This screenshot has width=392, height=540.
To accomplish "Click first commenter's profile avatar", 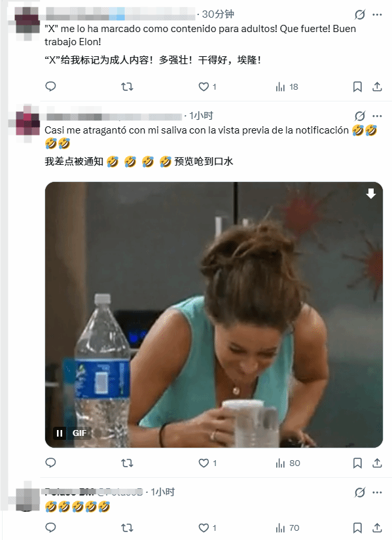I will point(27,22).
